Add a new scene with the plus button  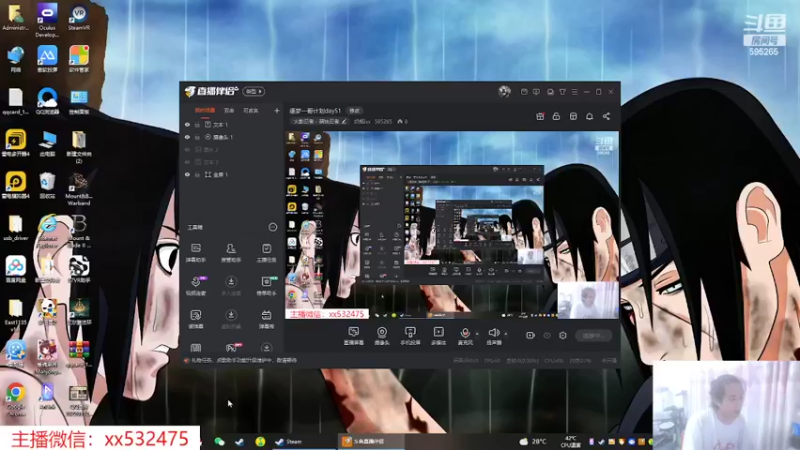pyautogui.click(x=277, y=110)
